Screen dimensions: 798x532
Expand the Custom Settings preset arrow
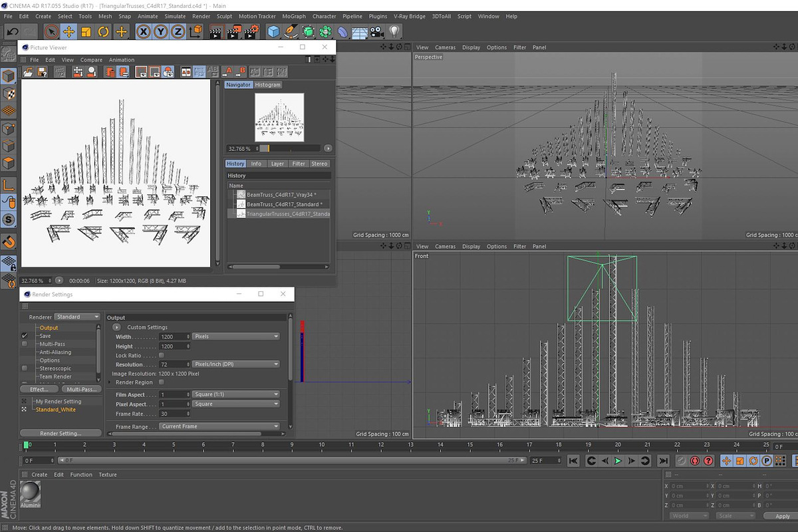(x=117, y=327)
